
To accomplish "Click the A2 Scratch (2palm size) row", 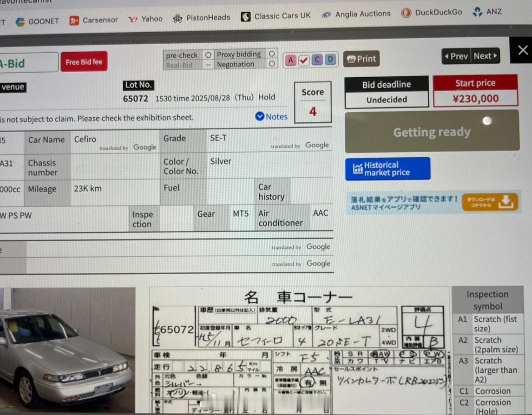I will pos(488,345).
